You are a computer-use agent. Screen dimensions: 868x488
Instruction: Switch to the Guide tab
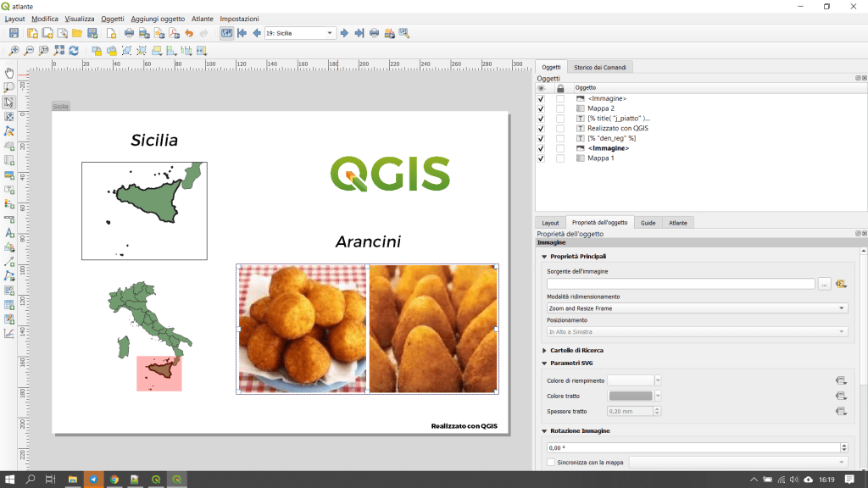tap(648, 222)
